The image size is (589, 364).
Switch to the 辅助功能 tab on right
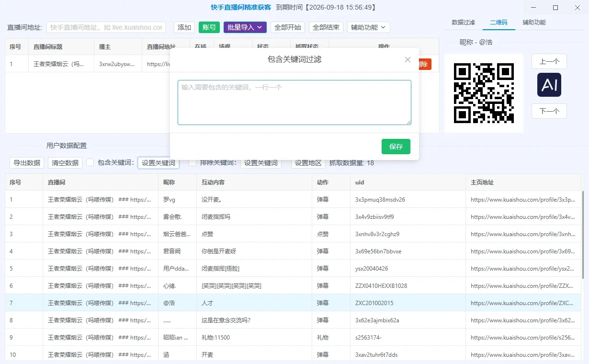534,23
